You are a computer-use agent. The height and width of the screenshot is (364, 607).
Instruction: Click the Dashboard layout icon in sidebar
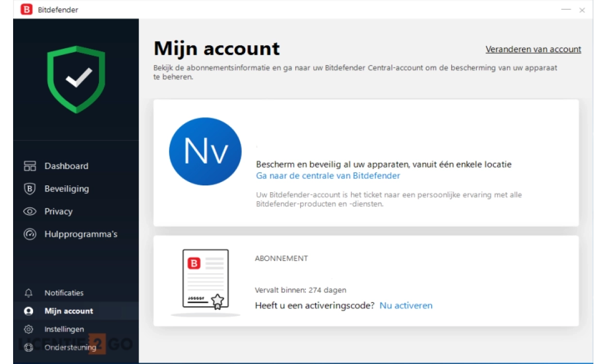30,166
